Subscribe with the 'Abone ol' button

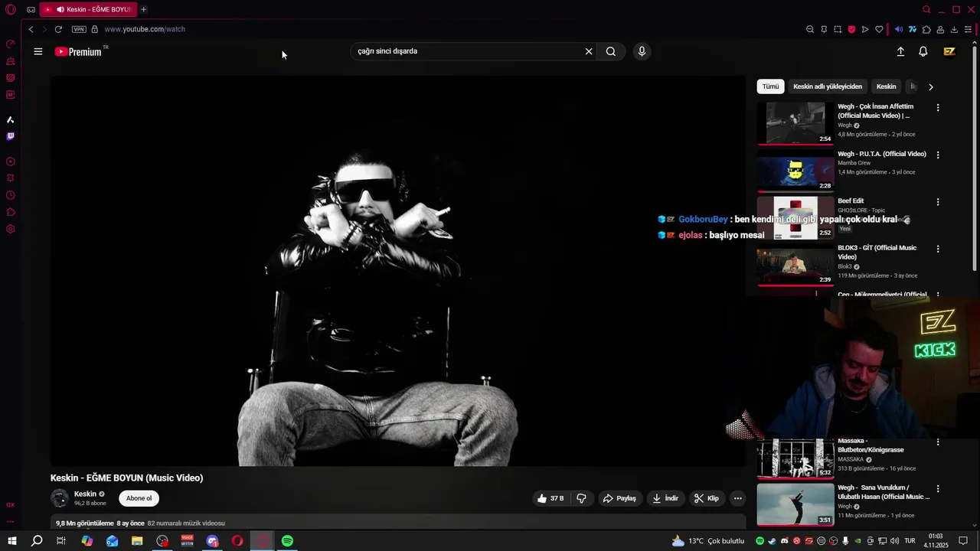(139, 498)
